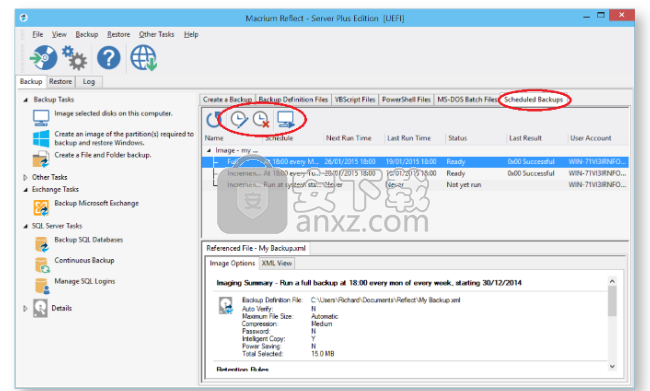Click the run scheduled backup monitor icon
Screen dimensions: 650x391
(286, 120)
